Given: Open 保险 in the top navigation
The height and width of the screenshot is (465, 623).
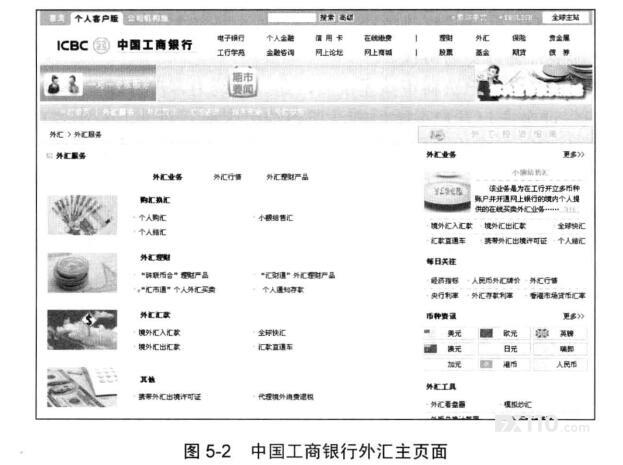Looking at the screenshot, I should point(519,38).
